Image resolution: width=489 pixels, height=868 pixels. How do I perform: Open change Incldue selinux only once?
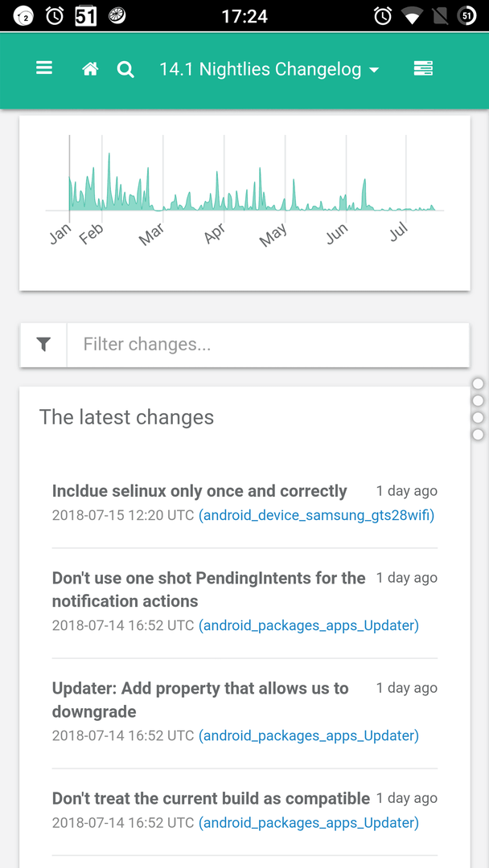pyautogui.click(x=199, y=491)
